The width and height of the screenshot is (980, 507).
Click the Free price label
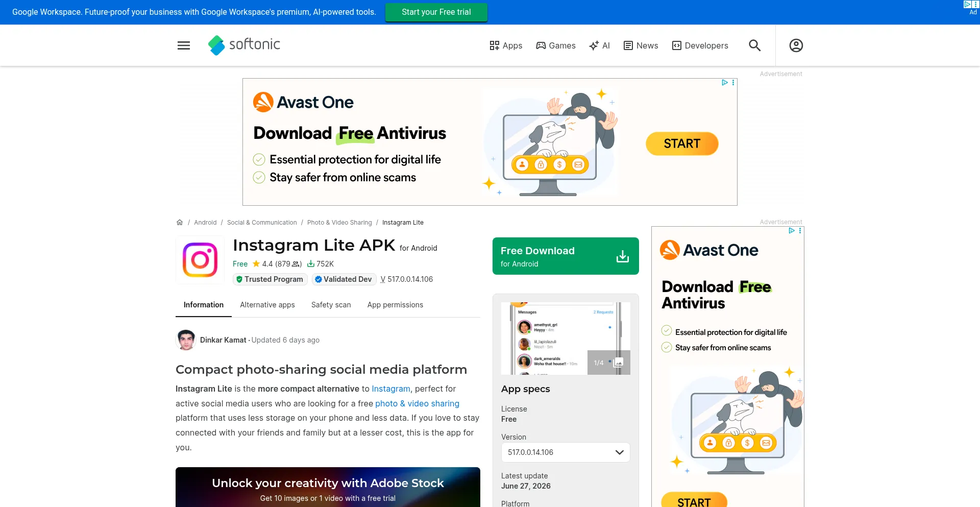pyautogui.click(x=240, y=264)
